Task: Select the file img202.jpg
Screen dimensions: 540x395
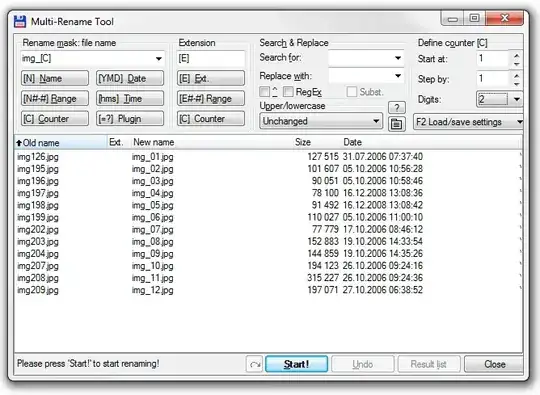Action: point(38,229)
